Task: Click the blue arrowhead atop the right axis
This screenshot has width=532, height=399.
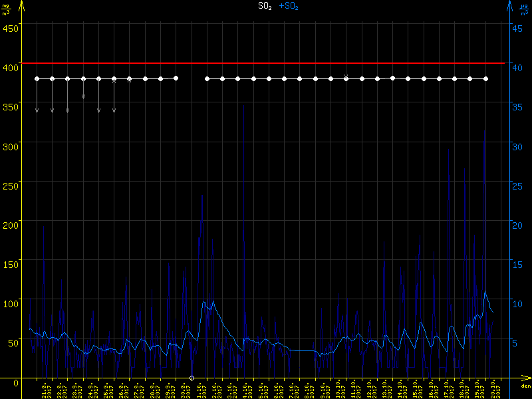Action: click(x=509, y=5)
